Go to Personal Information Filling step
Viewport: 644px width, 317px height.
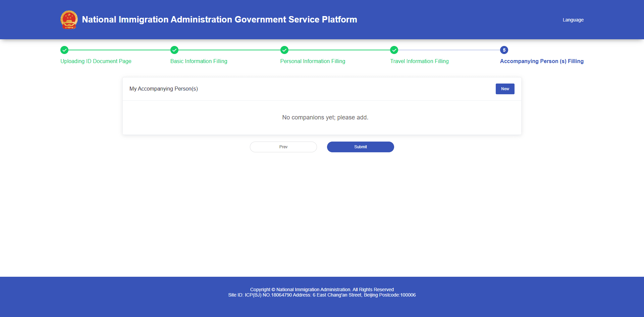point(313,61)
